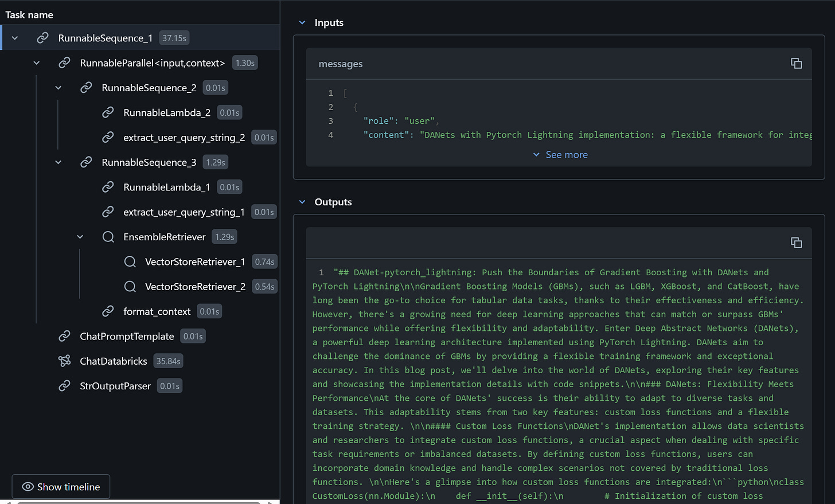
Task: Click the messages label in Inputs
Action: 341,64
